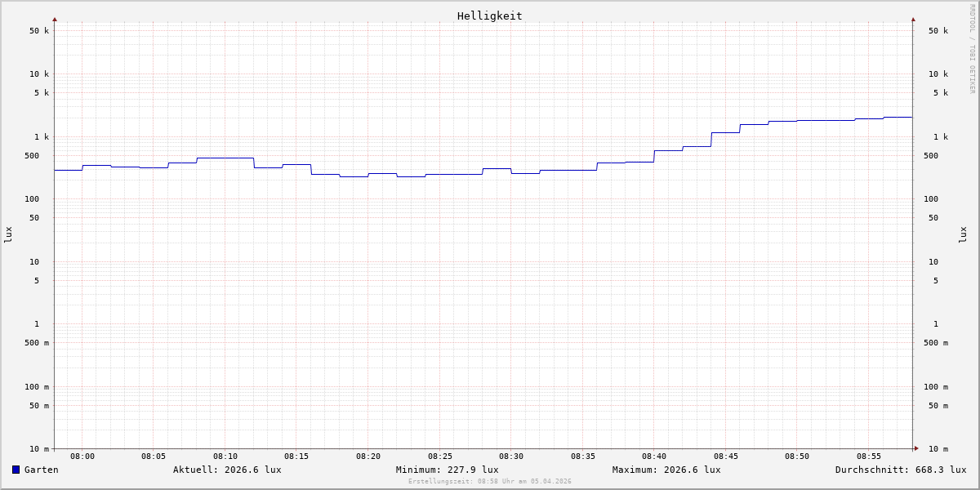This screenshot has width=980, height=490.
Task: Select the Durchschnitt: 668.3 lux value
Action: (900, 470)
